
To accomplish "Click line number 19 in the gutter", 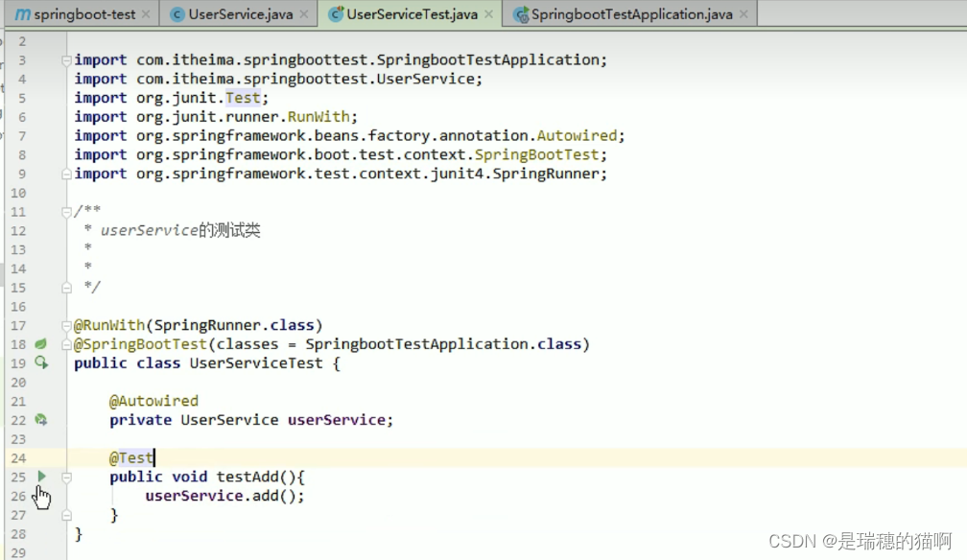I will tap(18, 362).
